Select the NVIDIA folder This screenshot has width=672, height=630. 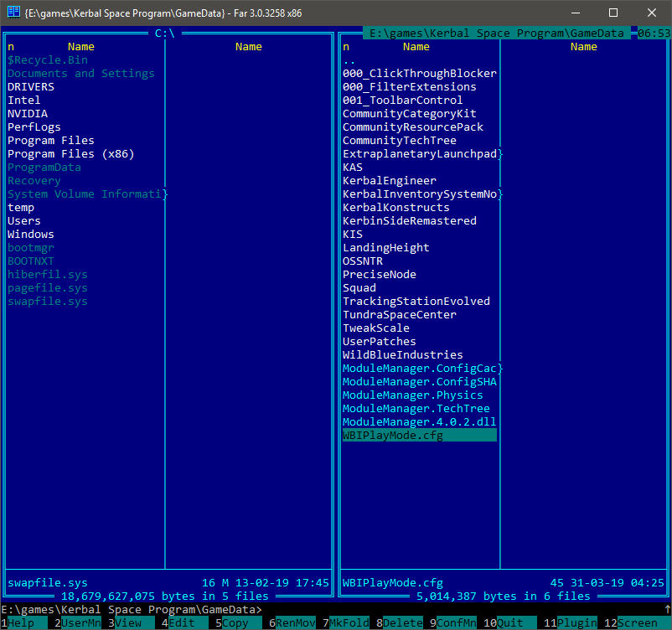click(28, 114)
